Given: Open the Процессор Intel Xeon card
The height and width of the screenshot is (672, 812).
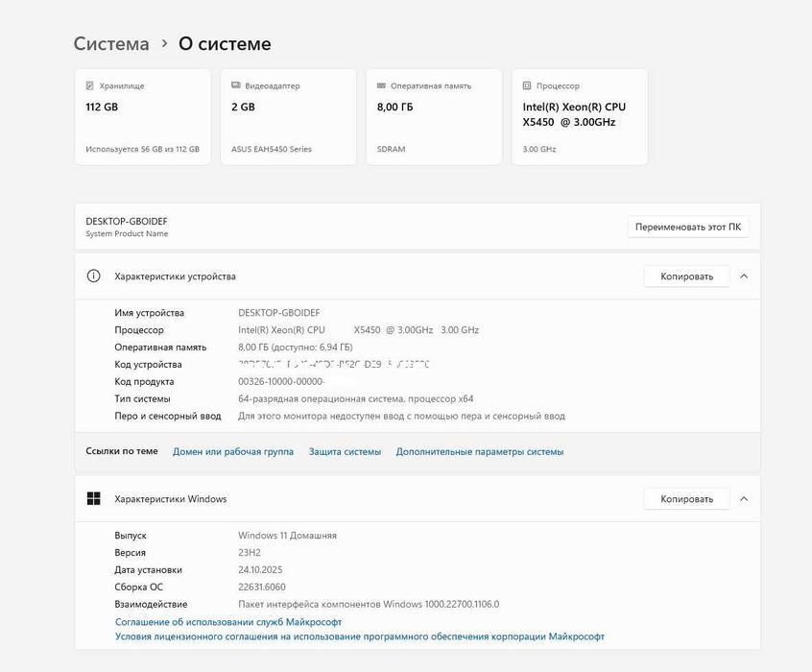Looking at the screenshot, I should 580,116.
